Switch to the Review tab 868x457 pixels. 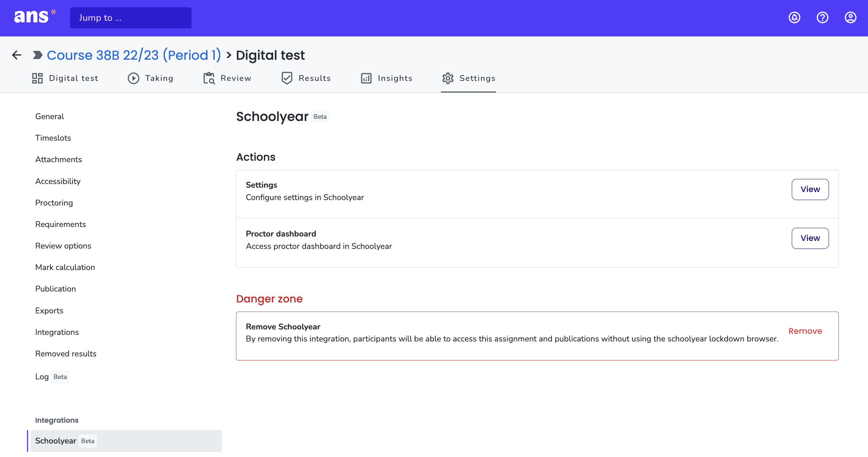[x=227, y=78]
